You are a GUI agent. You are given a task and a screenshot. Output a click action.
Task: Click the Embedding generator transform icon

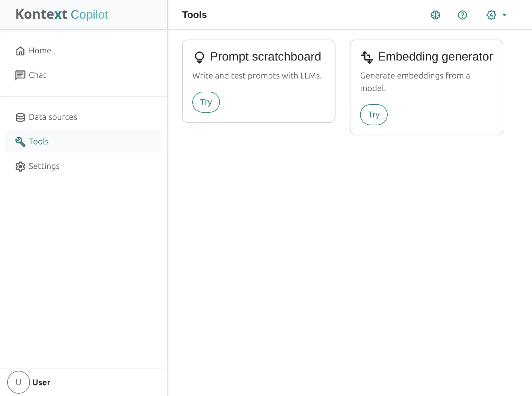(367, 57)
